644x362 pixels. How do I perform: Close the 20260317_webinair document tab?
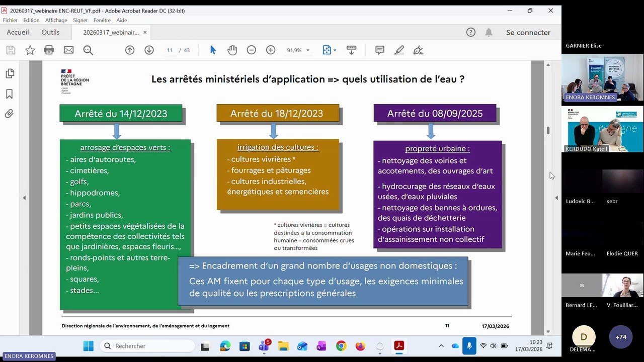coord(145,32)
